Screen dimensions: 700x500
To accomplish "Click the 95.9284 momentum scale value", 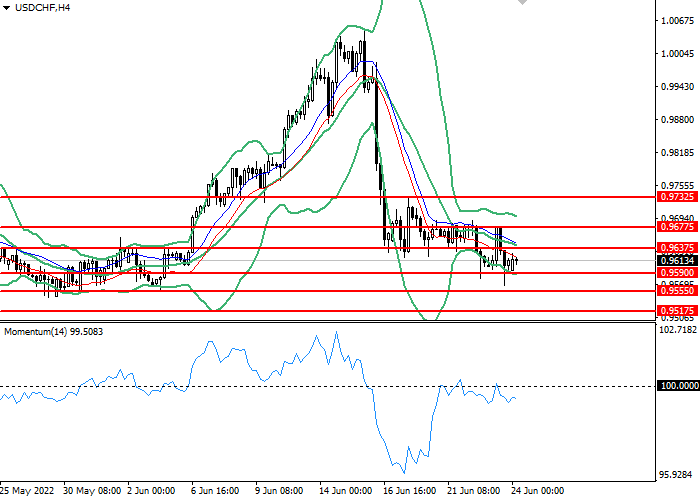I will coord(677,474).
